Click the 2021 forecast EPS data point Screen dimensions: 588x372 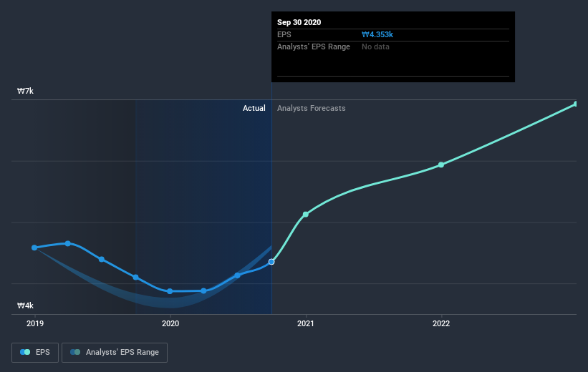(x=306, y=215)
